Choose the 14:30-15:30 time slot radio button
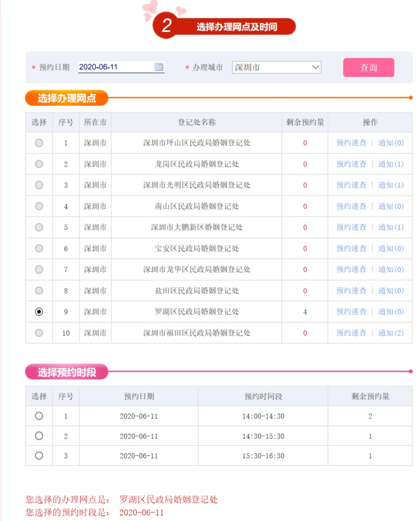 [39, 436]
